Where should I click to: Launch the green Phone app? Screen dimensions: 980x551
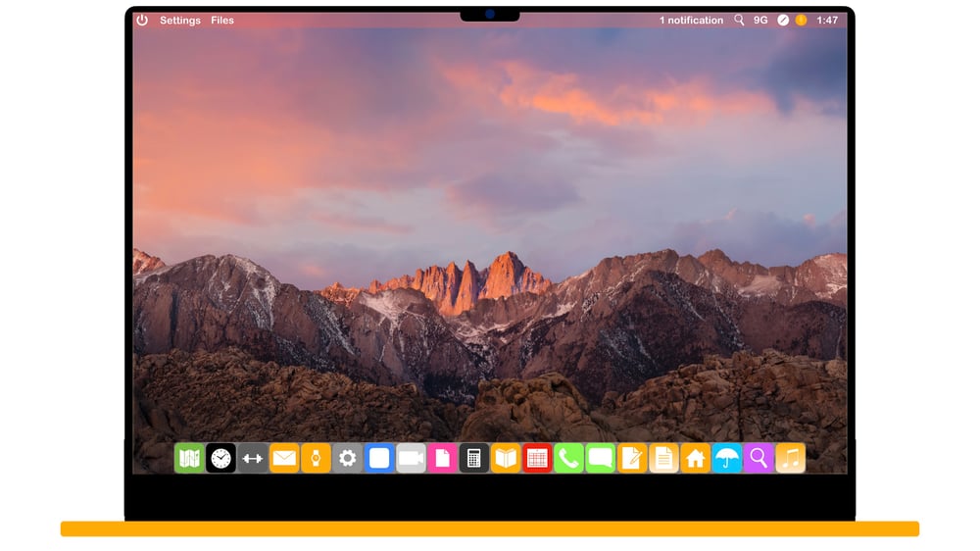tap(568, 459)
